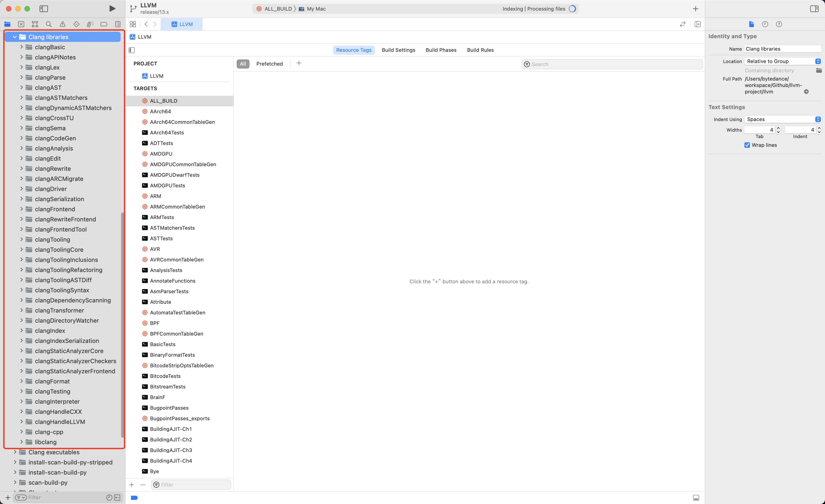This screenshot has width=825, height=504.
Task: Select the AArch64 target
Action: coord(160,111)
